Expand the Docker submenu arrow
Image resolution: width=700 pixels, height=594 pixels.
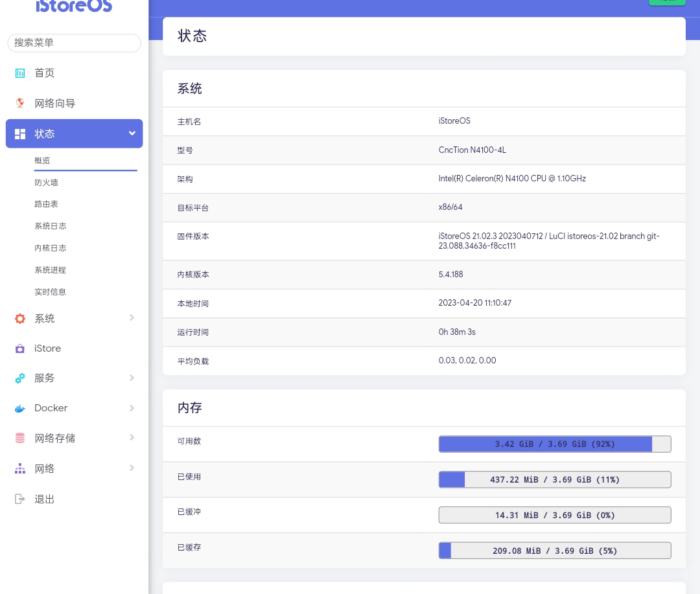point(132,408)
